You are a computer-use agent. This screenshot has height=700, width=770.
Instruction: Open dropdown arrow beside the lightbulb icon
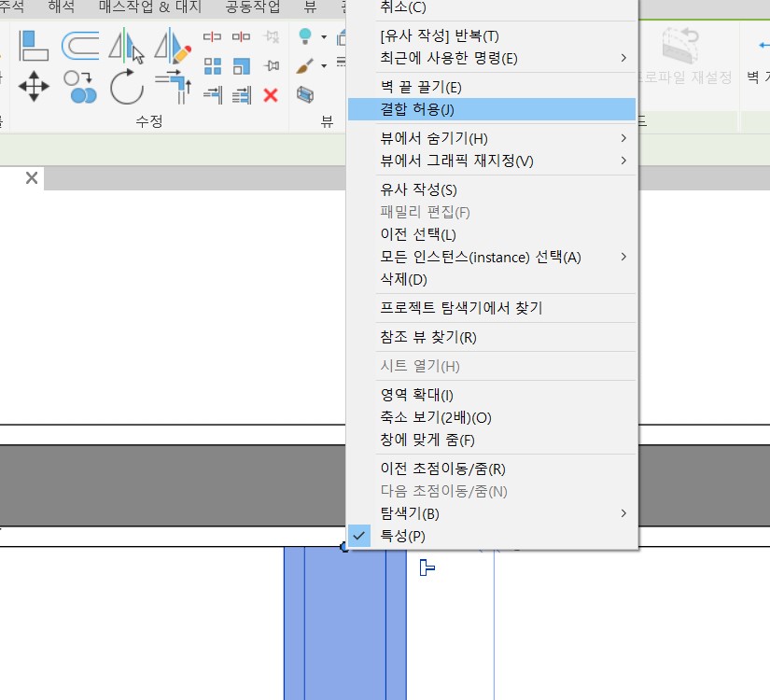(x=324, y=37)
